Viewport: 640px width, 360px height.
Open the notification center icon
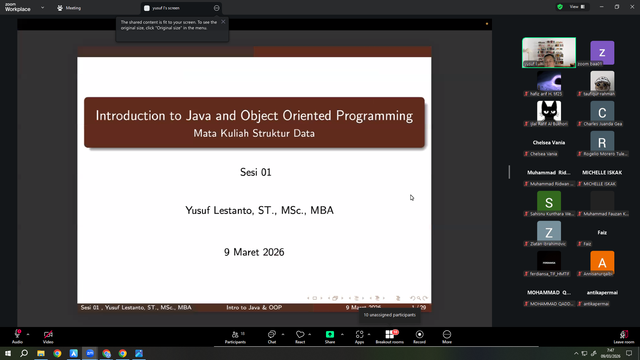(629, 353)
